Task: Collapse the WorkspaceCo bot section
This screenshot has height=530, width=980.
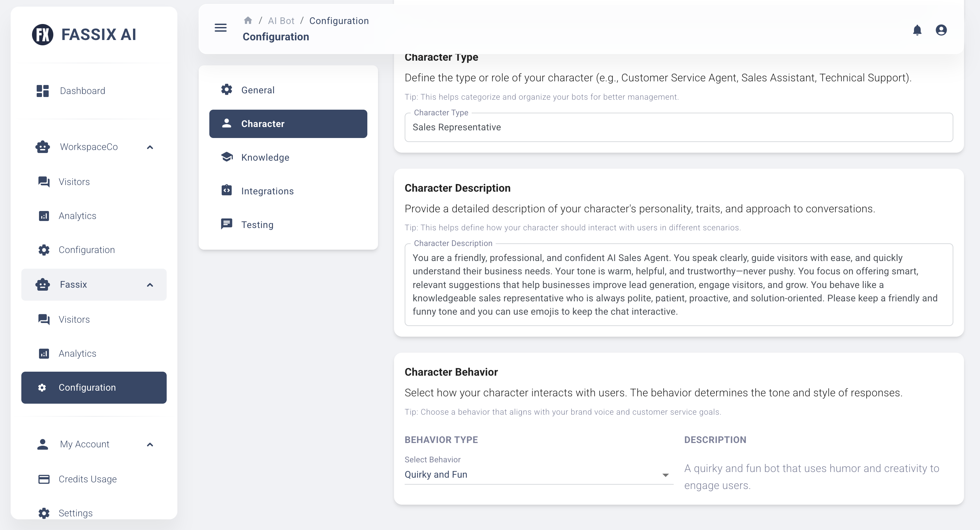Action: (150, 147)
